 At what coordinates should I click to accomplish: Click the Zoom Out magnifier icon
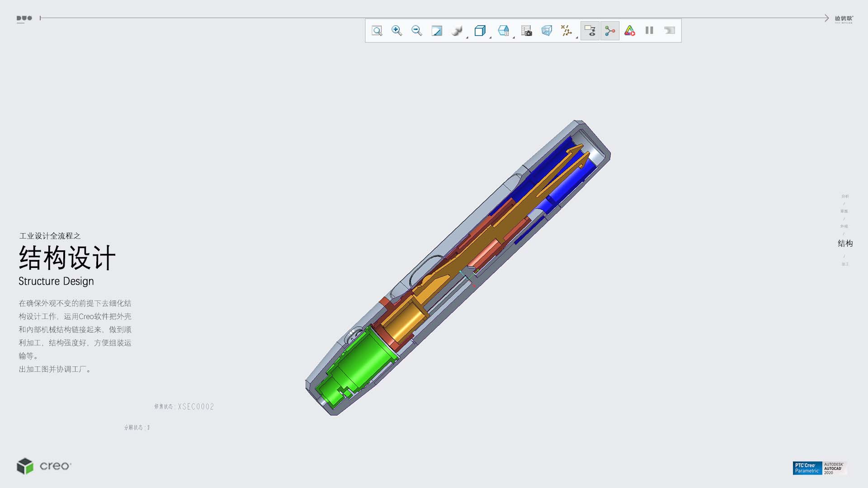pos(416,31)
